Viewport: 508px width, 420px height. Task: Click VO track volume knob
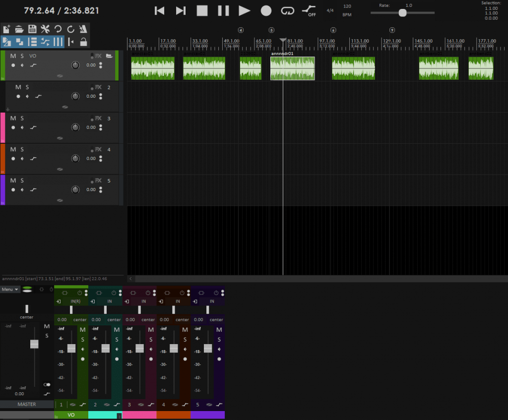(75, 65)
